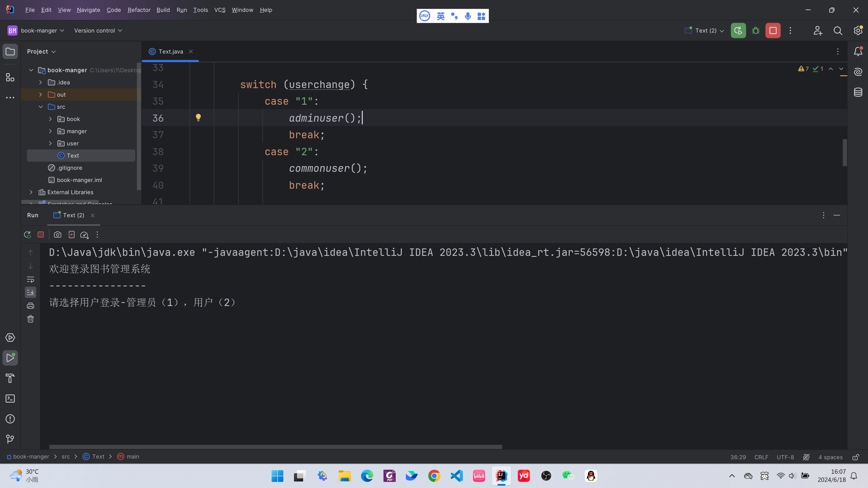Open the Terminal tool window

[10, 399]
